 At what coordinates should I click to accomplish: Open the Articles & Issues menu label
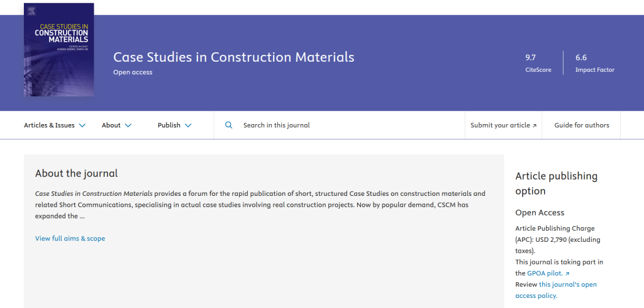pos(49,125)
